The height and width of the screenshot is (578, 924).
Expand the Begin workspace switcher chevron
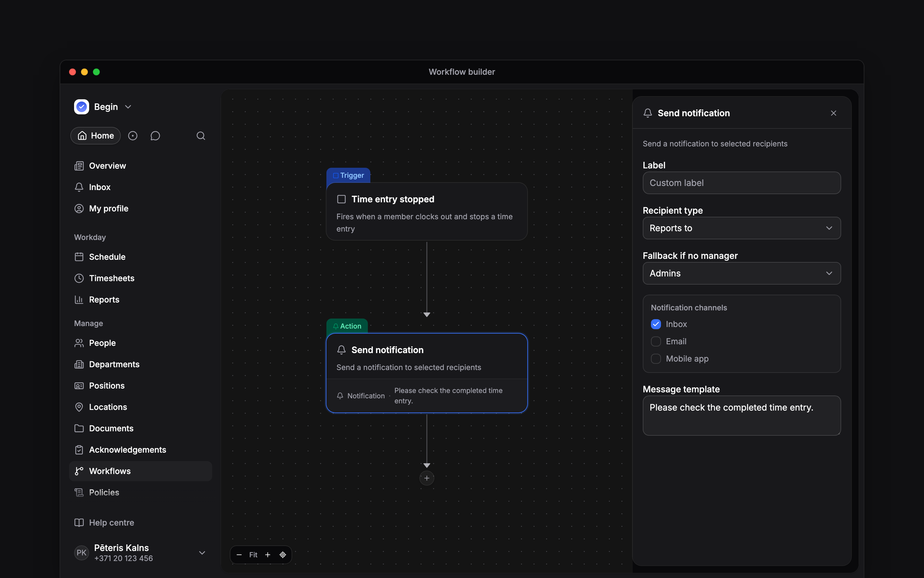click(x=128, y=107)
